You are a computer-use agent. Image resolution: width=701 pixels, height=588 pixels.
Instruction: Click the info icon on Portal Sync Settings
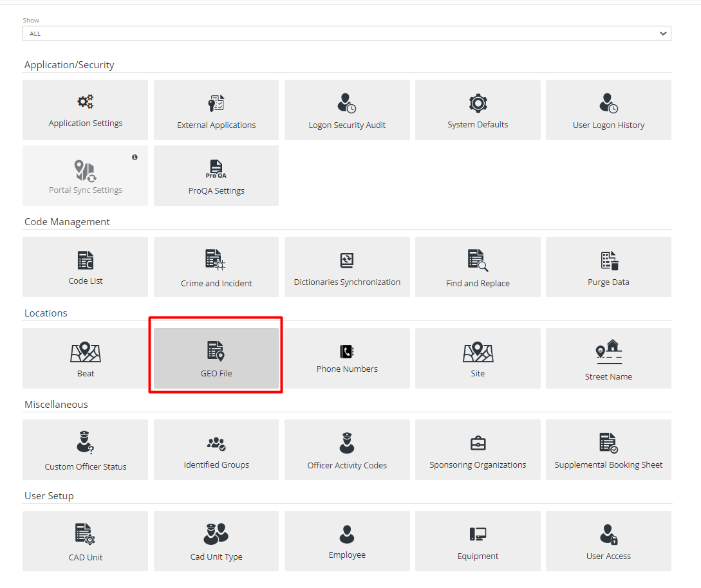point(135,156)
